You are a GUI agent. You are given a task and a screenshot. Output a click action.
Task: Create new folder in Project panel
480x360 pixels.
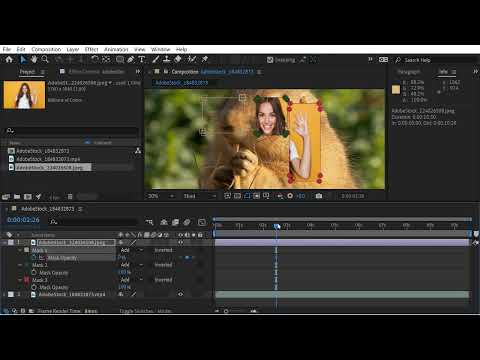17,197
